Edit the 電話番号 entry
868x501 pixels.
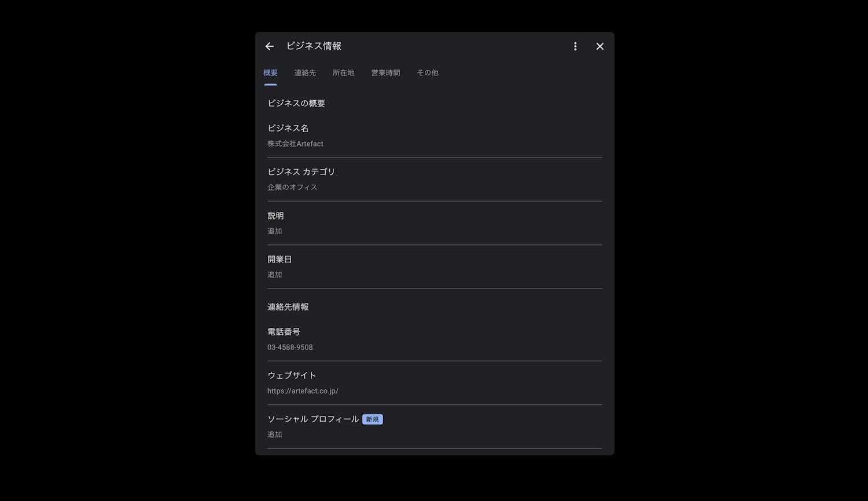[x=435, y=339]
